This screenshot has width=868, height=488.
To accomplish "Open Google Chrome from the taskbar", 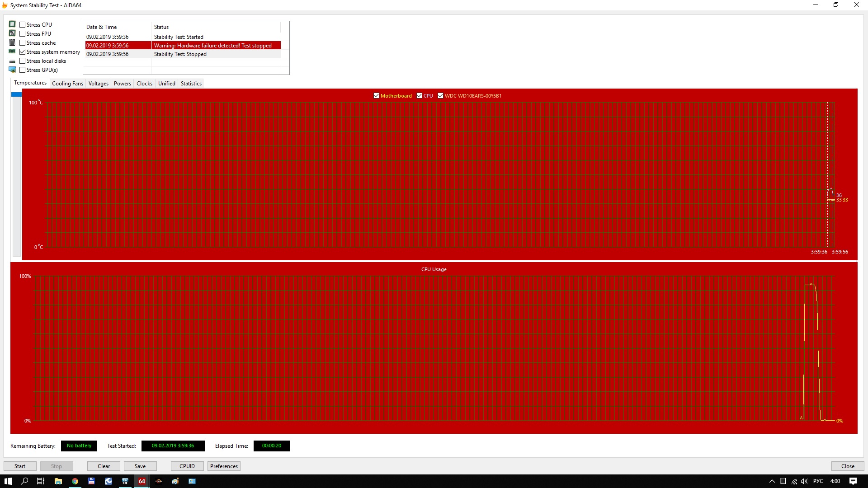I will [75, 481].
